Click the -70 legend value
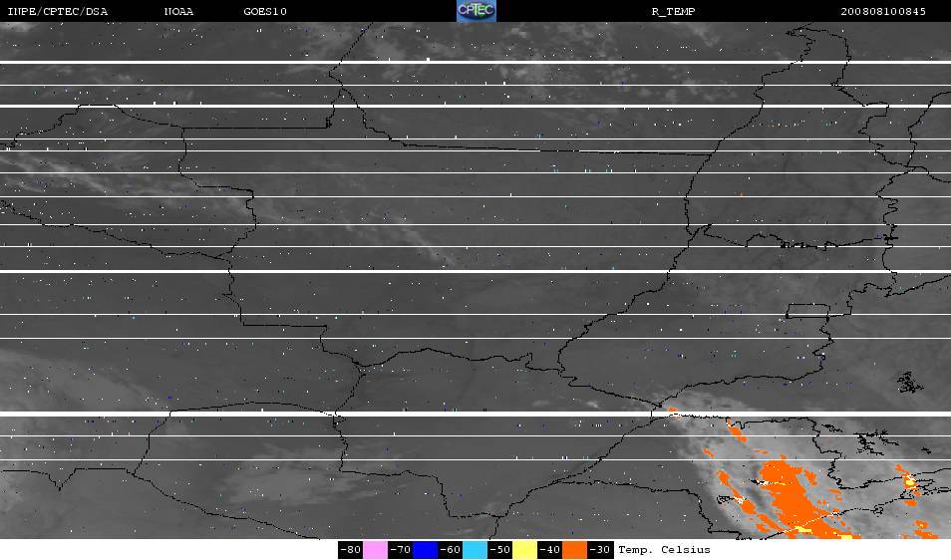 (x=401, y=550)
